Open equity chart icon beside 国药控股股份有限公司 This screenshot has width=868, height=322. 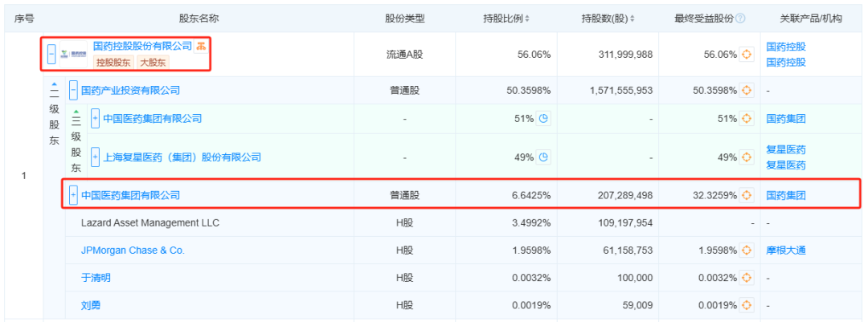pos(201,46)
